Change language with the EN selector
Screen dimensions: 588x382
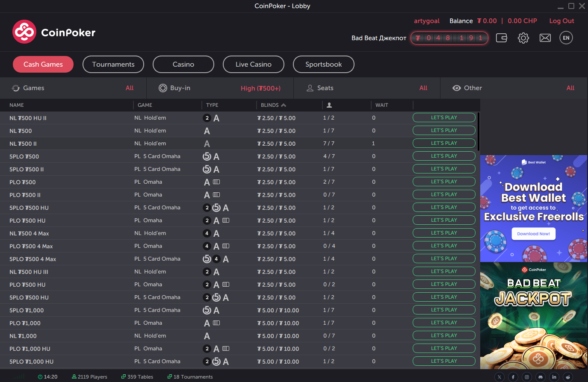click(566, 38)
